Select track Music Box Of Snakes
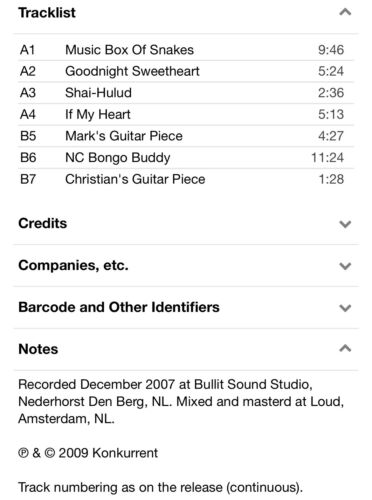This screenshot has width=372, height=500. point(129,50)
